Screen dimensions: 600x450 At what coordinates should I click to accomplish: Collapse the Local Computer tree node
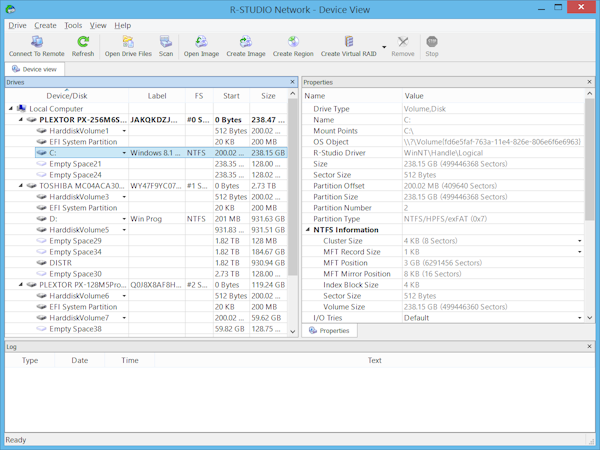tap(11, 108)
